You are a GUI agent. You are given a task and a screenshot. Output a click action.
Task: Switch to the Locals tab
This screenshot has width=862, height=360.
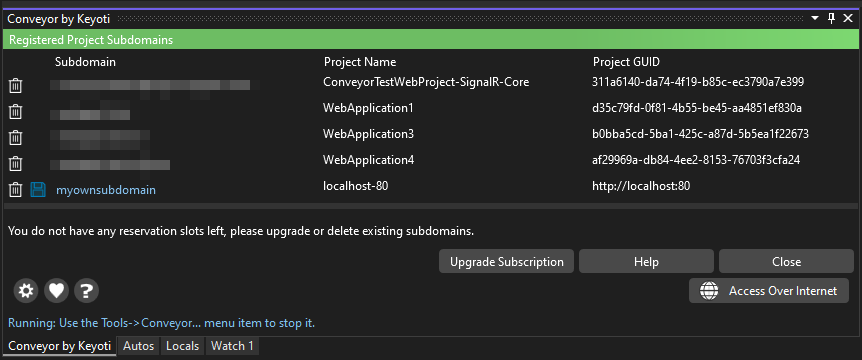(183, 346)
